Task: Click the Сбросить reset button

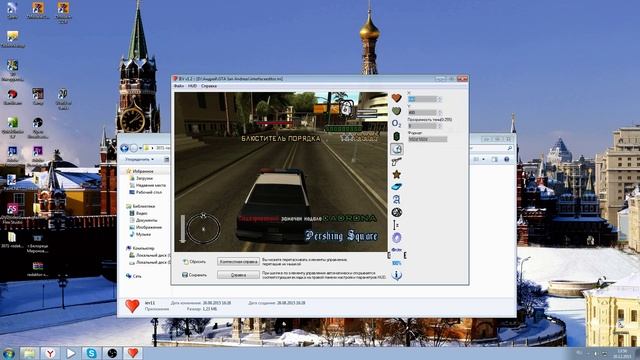Action: pos(194,262)
